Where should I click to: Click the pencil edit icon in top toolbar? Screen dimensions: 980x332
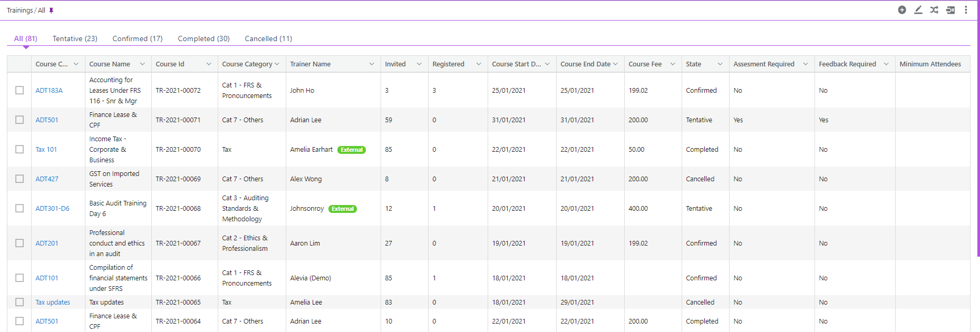coord(918,10)
